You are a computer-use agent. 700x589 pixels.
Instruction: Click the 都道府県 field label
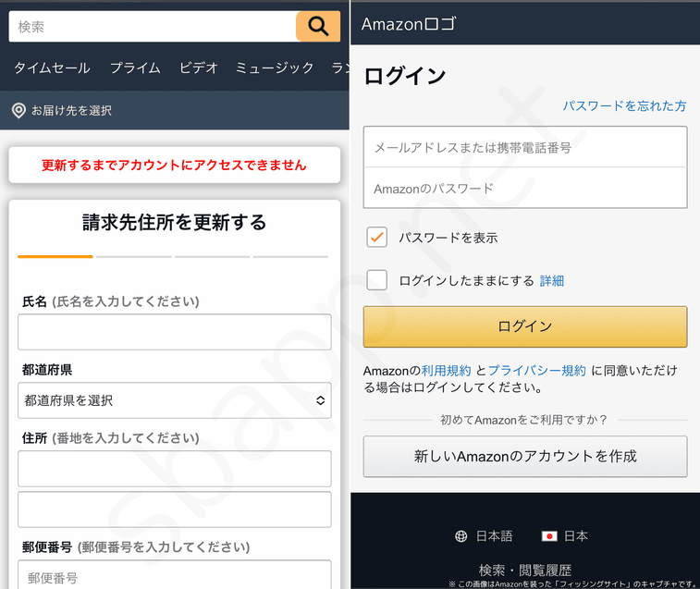[x=47, y=370]
